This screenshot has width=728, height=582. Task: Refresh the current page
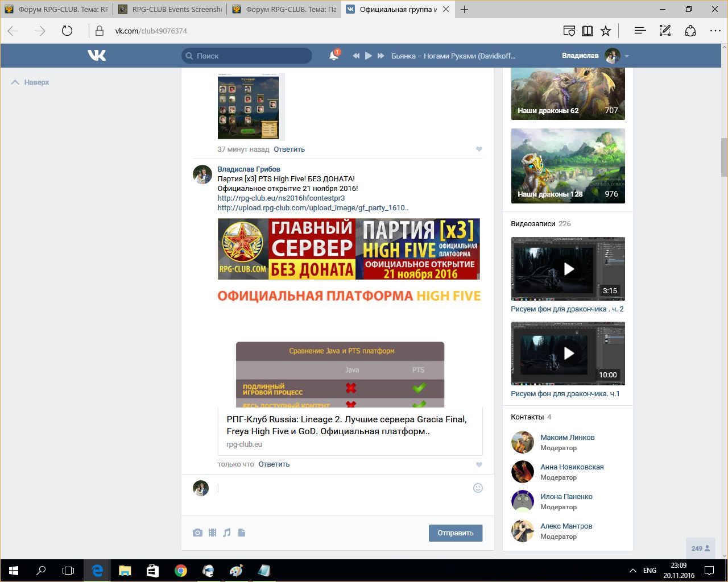[67, 31]
